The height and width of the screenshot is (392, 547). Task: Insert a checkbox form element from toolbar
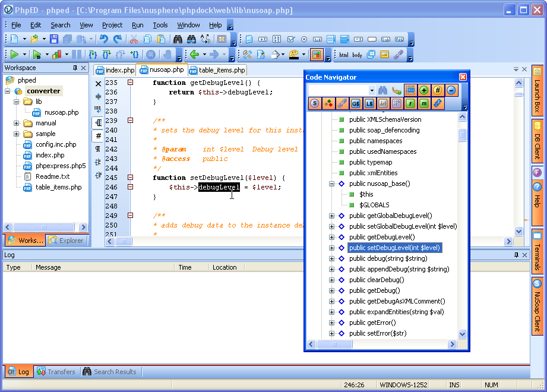click(290, 39)
